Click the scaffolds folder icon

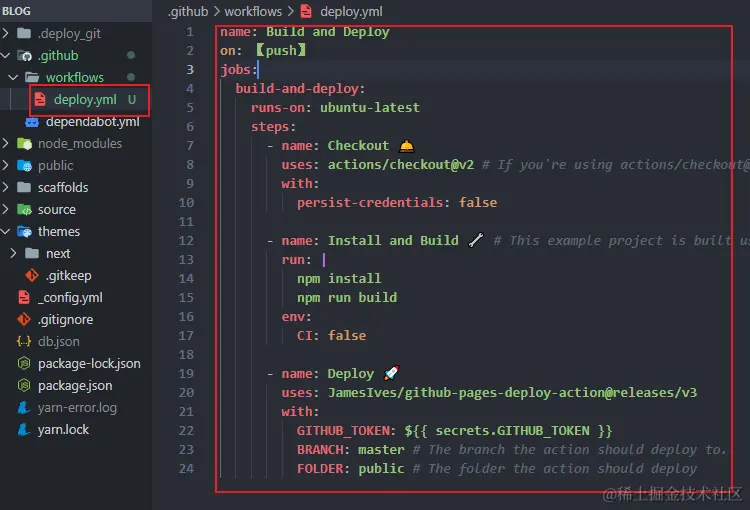(x=24, y=187)
